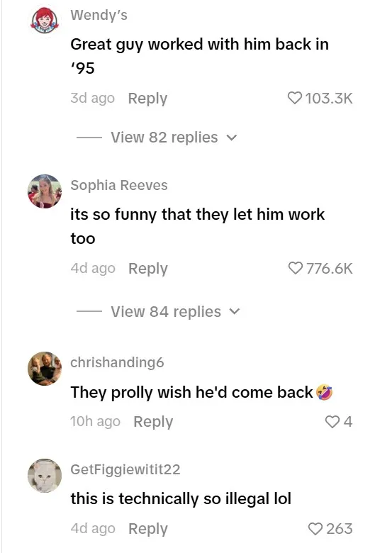Like the Wendy's comment with heart icon
This screenshot has width=392, height=553.
click(x=295, y=98)
